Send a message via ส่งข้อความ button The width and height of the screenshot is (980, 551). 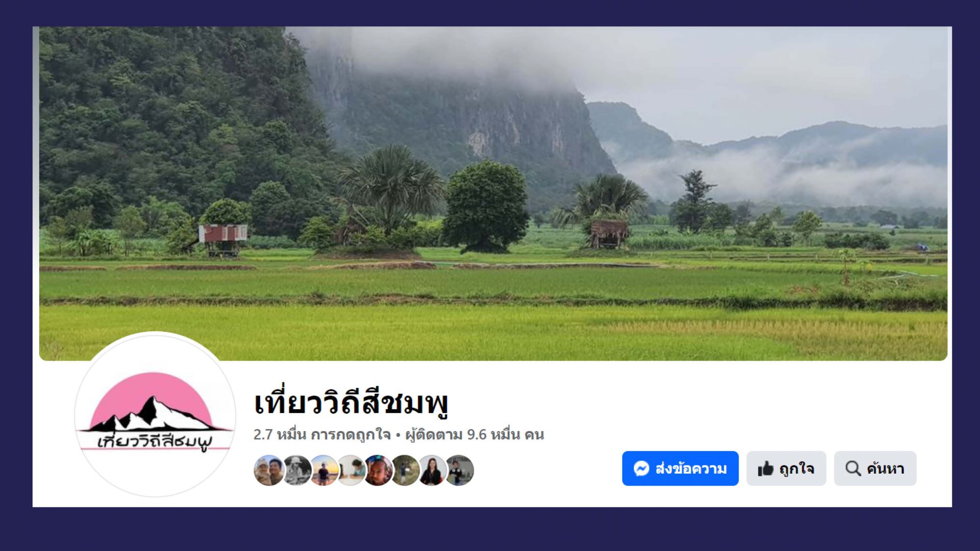point(680,468)
